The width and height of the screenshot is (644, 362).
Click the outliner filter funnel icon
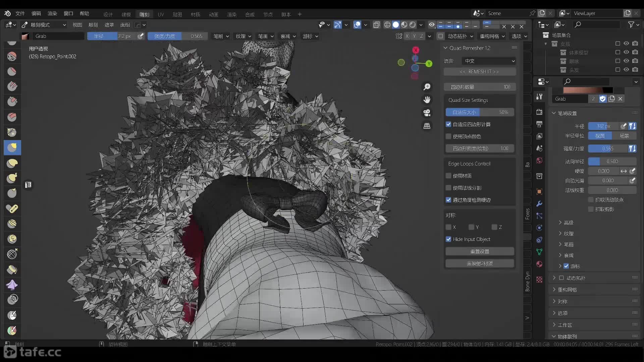click(631, 25)
